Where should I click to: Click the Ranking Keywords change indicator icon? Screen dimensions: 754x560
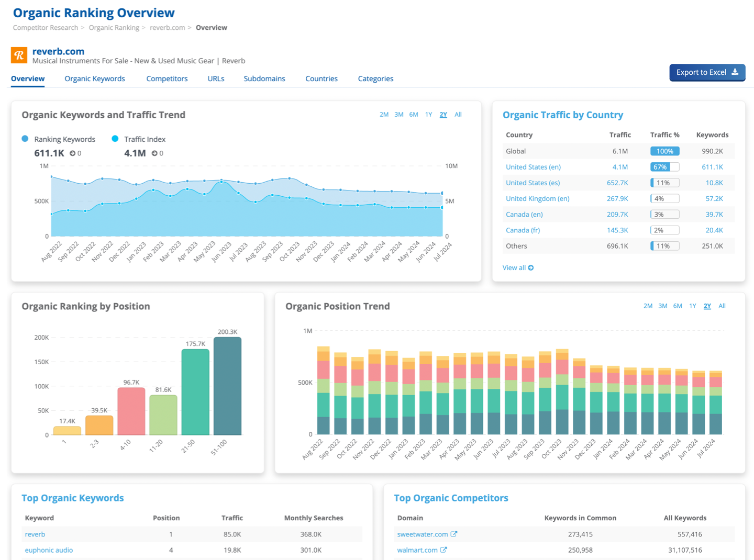pyautogui.click(x=73, y=153)
